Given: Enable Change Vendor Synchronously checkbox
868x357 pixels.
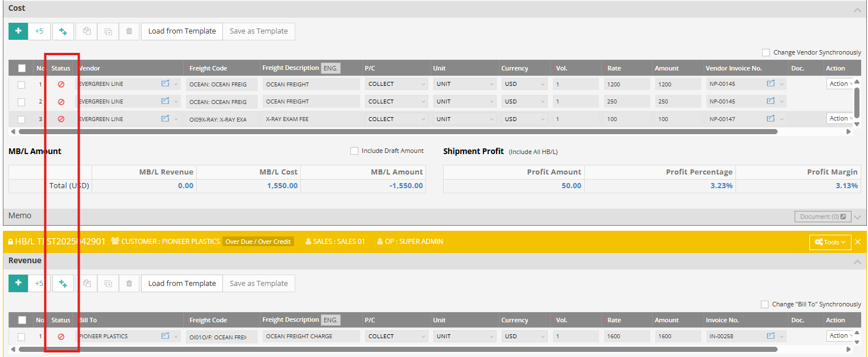Looking at the screenshot, I should pos(766,52).
